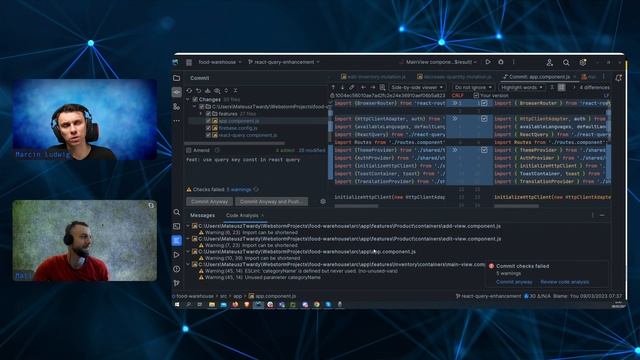Image resolution: width=640 pixels, height=360 pixels.
Task: Open the decrease-quantity-mutation.js editor tab
Action: tap(454, 77)
